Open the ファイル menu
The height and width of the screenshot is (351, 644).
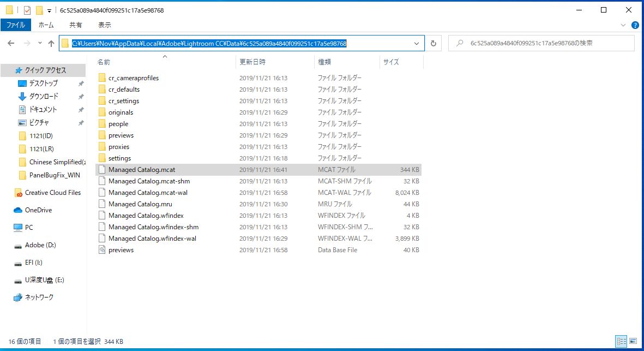(x=16, y=24)
